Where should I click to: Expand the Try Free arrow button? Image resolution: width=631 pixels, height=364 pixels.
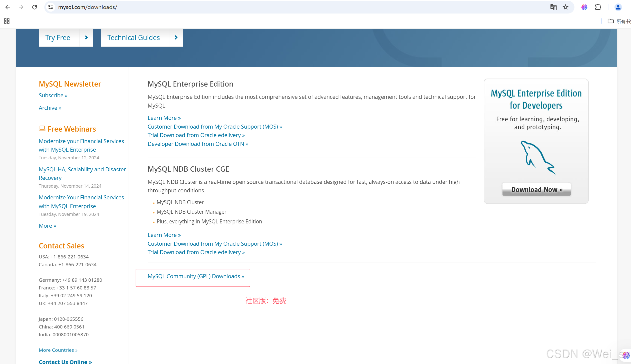(x=86, y=38)
